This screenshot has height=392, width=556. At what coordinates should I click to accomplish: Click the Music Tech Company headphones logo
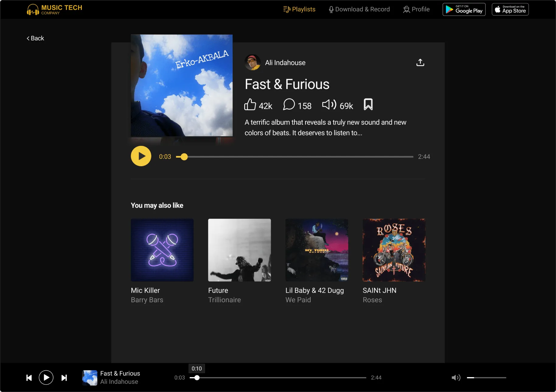pyautogui.click(x=54, y=9)
